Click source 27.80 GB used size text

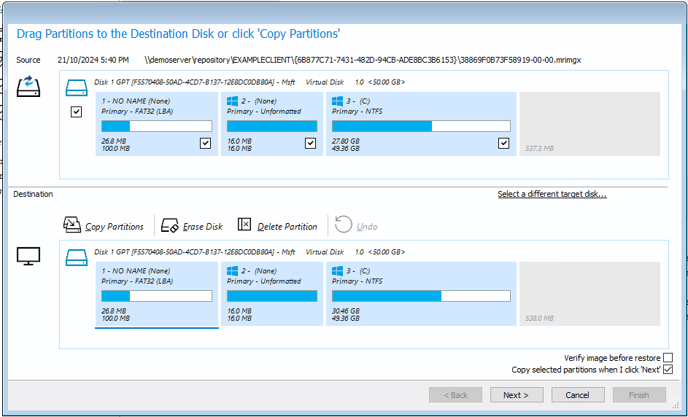click(x=346, y=141)
